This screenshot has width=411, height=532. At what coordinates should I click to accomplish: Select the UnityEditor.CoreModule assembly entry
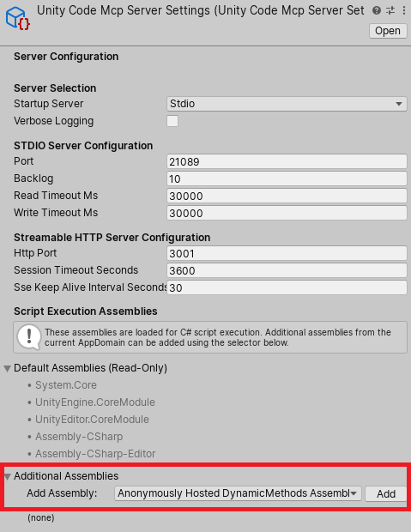pos(93,420)
